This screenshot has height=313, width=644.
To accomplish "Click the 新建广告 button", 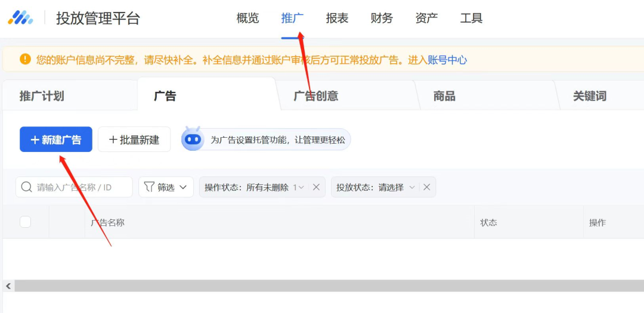I will tap(56, 140).
